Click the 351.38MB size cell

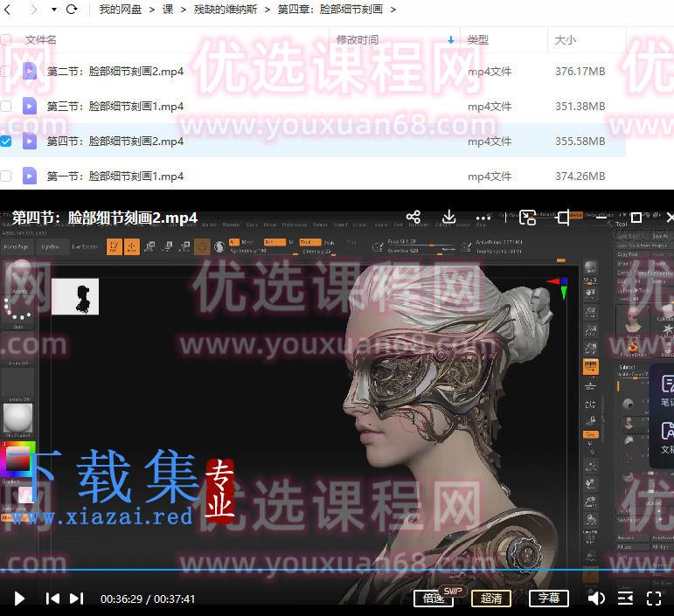pyautogui.click(x=580, y=106)
